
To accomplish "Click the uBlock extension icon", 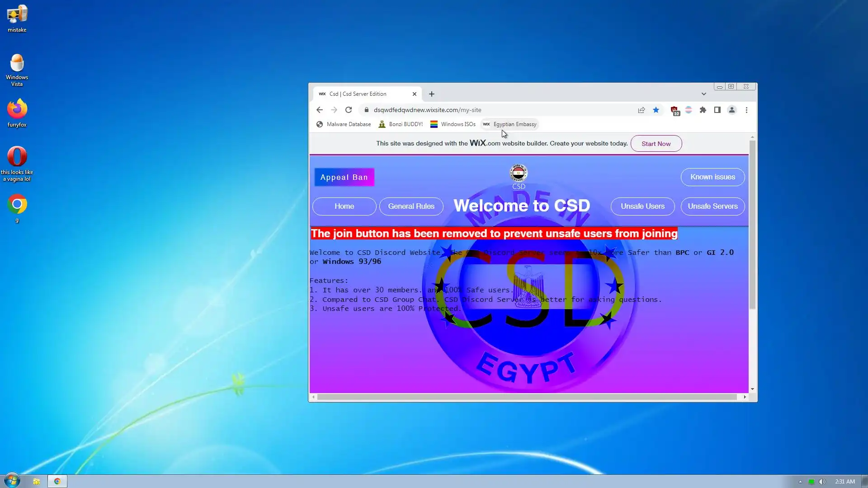I will [674, 110].
